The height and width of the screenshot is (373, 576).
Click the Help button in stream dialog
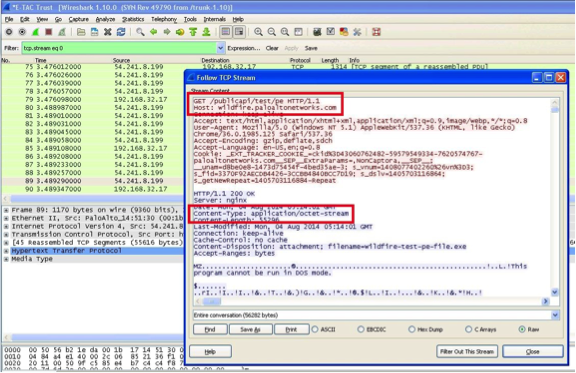(210, 351)
